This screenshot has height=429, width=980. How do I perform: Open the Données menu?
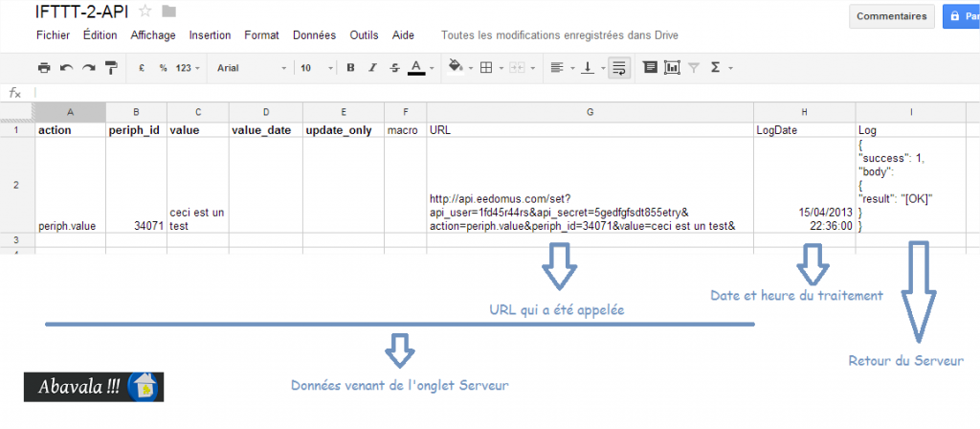[x=314, y=35]
